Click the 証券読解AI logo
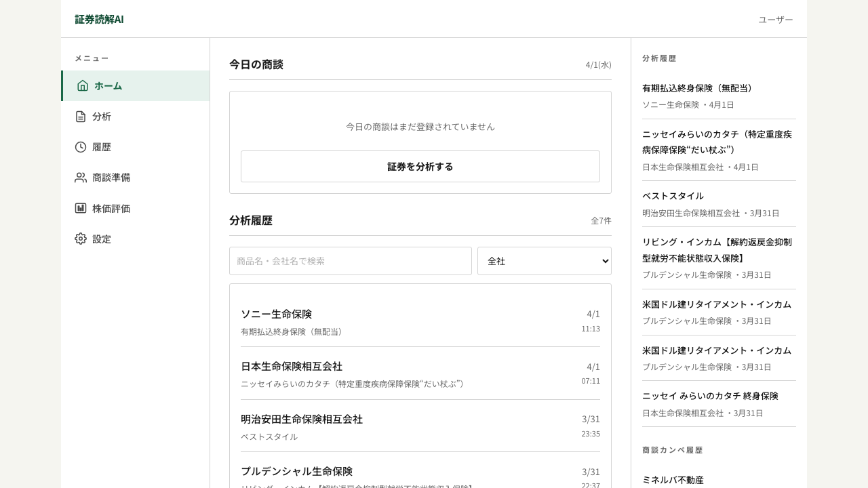Image resolution: width=868 pixels, height=488 pixels. click(x=99, y=20)
